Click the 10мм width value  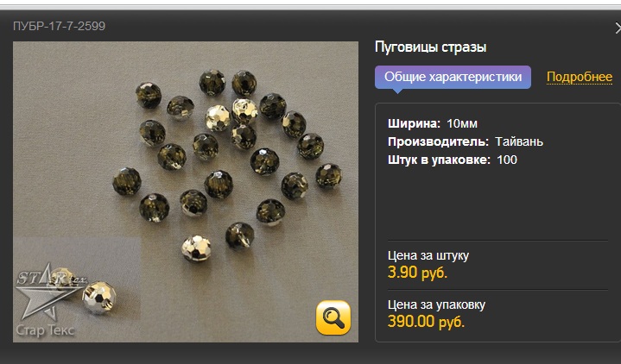coord(462,123)
